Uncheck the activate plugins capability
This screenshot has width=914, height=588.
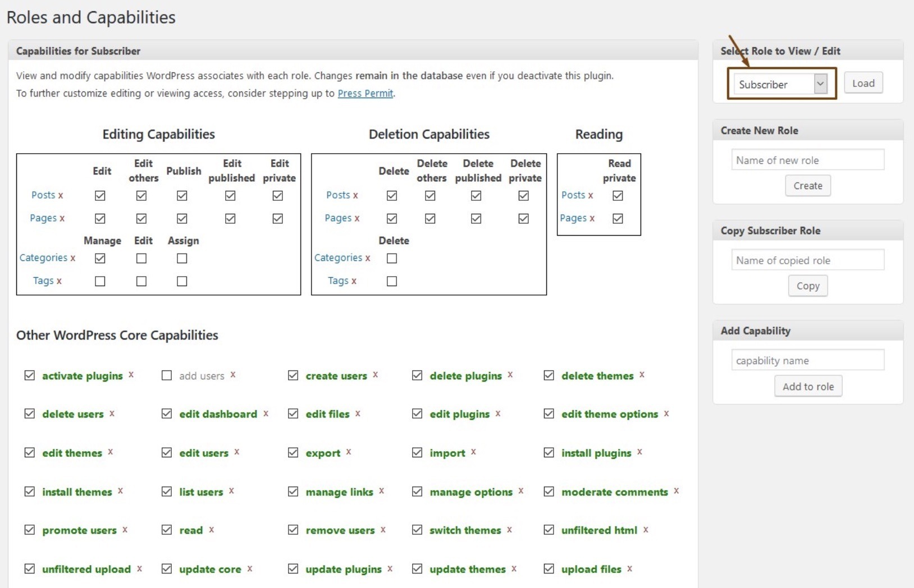point(30,375)
